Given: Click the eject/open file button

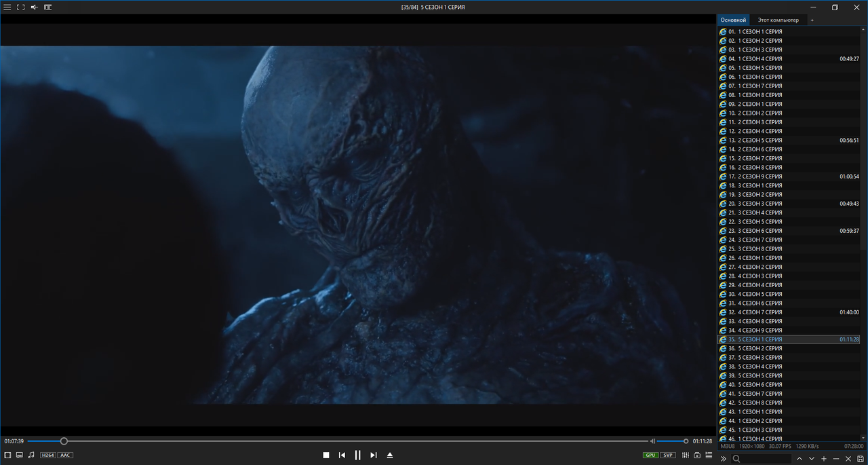Looking at the screenshot, I should coord(390,455).
